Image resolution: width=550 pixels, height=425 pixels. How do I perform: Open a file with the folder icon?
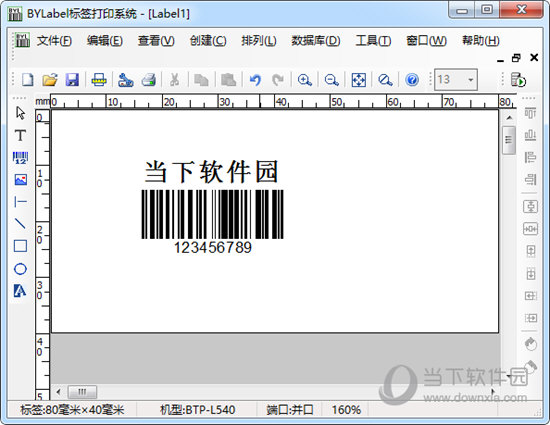(x=50, y=80)
